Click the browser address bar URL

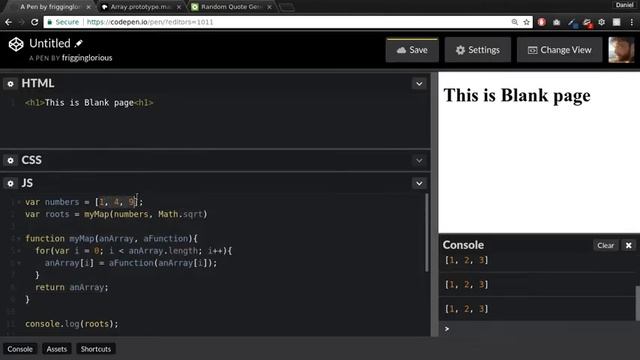pos(150,22)
